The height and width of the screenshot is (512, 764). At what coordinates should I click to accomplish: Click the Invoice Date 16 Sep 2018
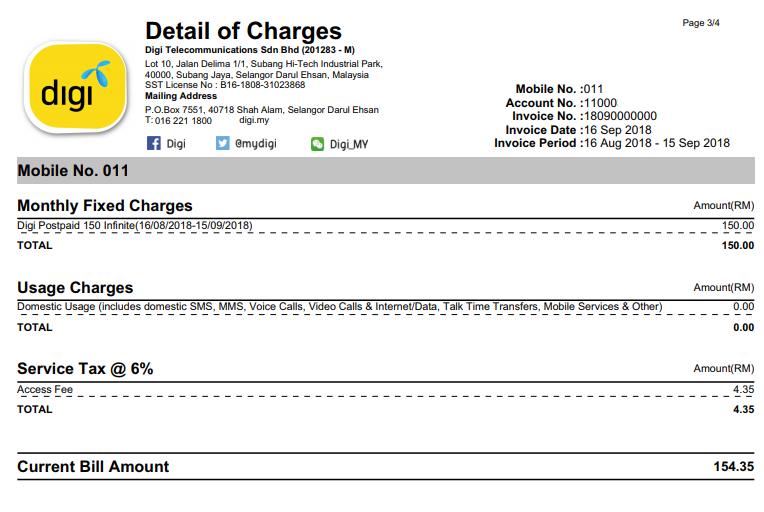pos(618,130)
